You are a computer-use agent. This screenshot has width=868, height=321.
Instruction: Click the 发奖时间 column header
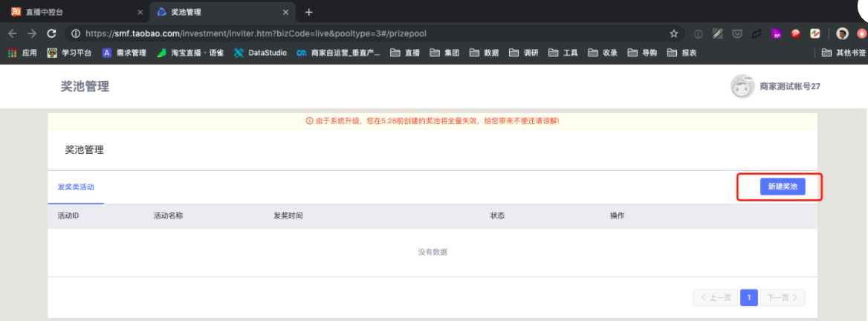pos(288,215)
